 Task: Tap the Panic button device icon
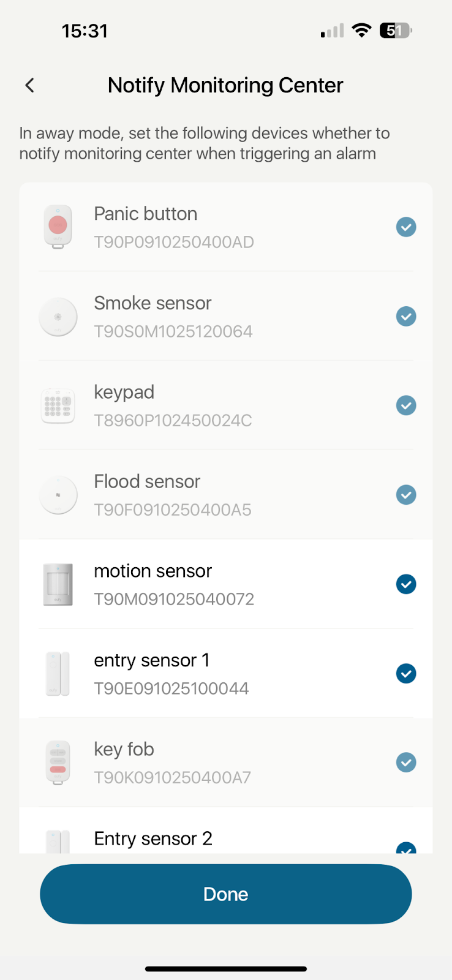coord(58,227)
